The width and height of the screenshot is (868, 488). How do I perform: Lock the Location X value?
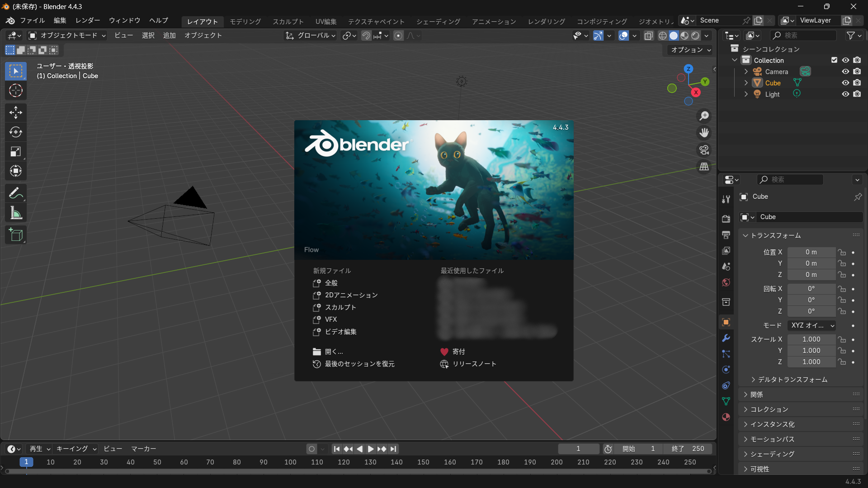(841, 253)
